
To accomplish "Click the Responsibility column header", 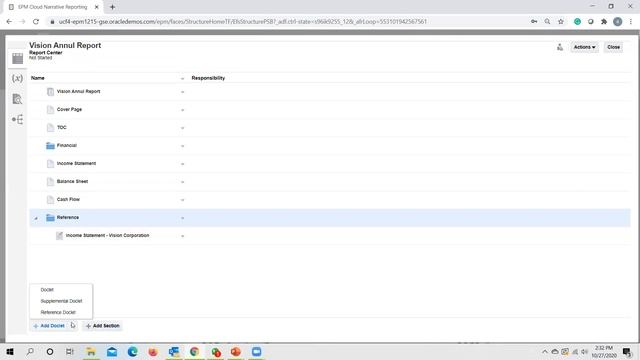I will 208,78.
